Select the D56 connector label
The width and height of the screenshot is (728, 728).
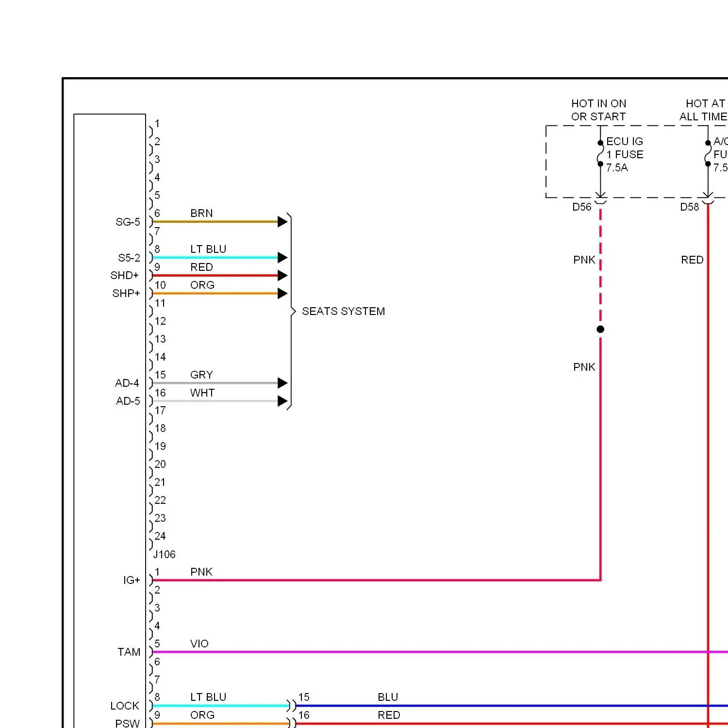pos(581,207)
